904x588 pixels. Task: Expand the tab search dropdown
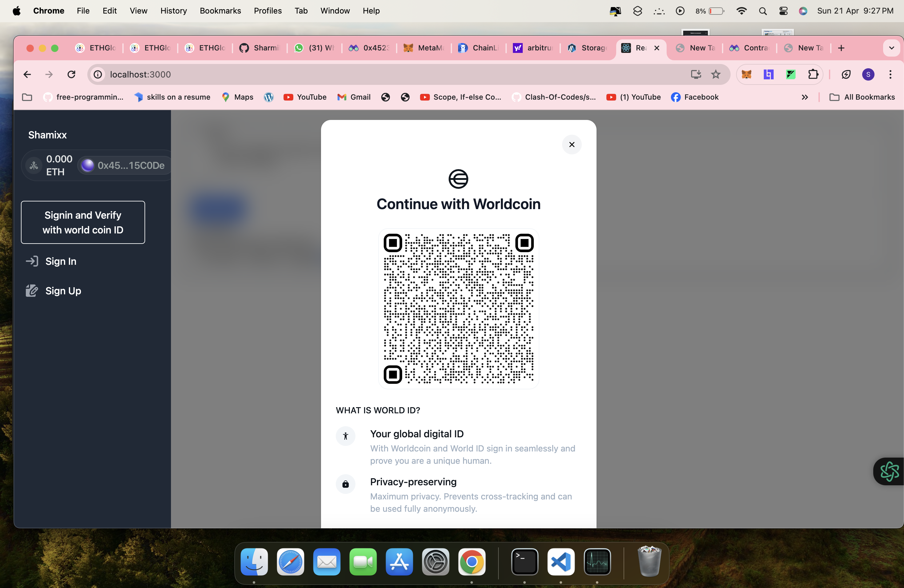(891, 48)
